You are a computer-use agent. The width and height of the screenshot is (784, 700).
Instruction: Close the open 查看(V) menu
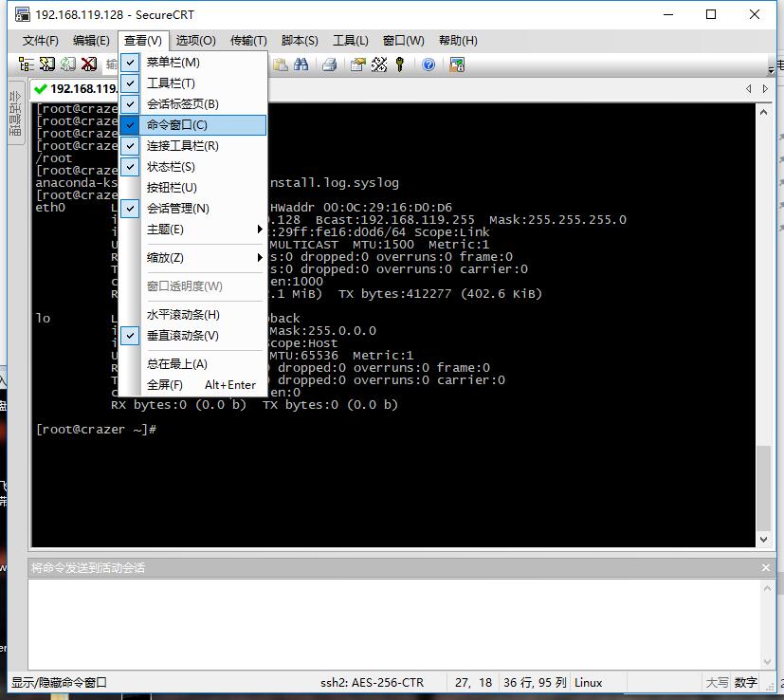[143, 41]
